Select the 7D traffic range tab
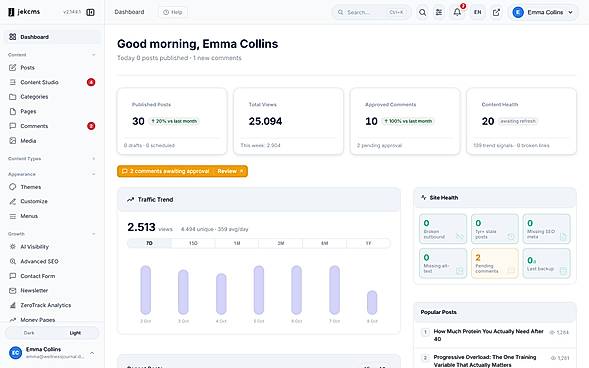589x368 pixels. click(149, 243)
